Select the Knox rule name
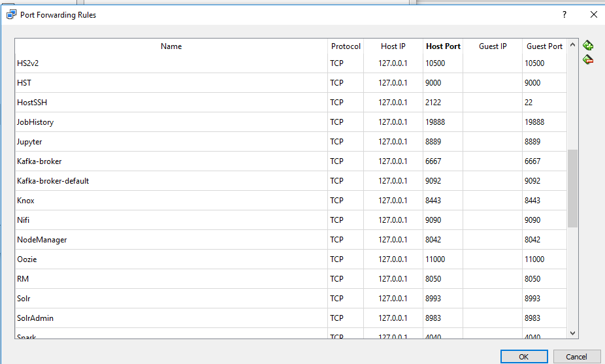605x364 pixels. pyautogui.click(x=25, y=201)
